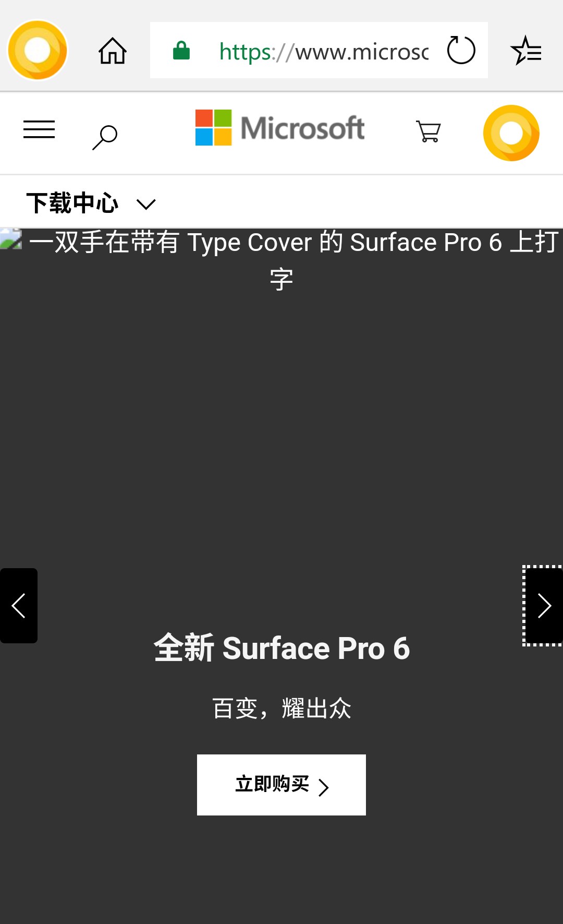The width and height of the screenshot is (563, 924).
Task: Tap browser profile circle in toolbar
Action: pyautogui.click(x=38, y=50)
